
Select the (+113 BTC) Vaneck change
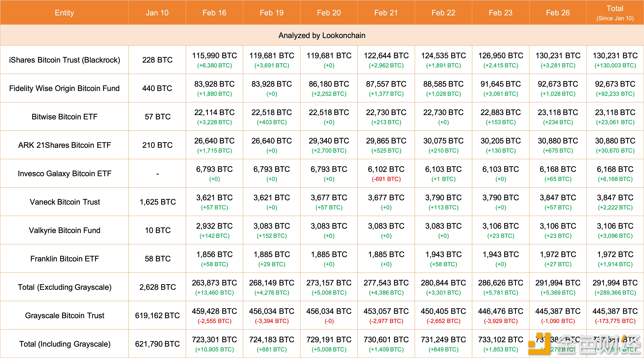[444, 208]
